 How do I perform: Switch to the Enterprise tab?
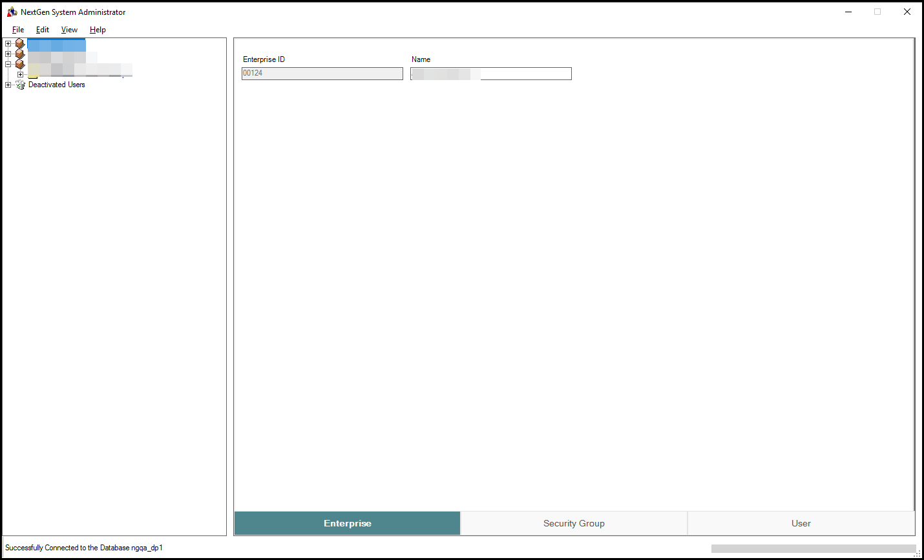[348, 523]
